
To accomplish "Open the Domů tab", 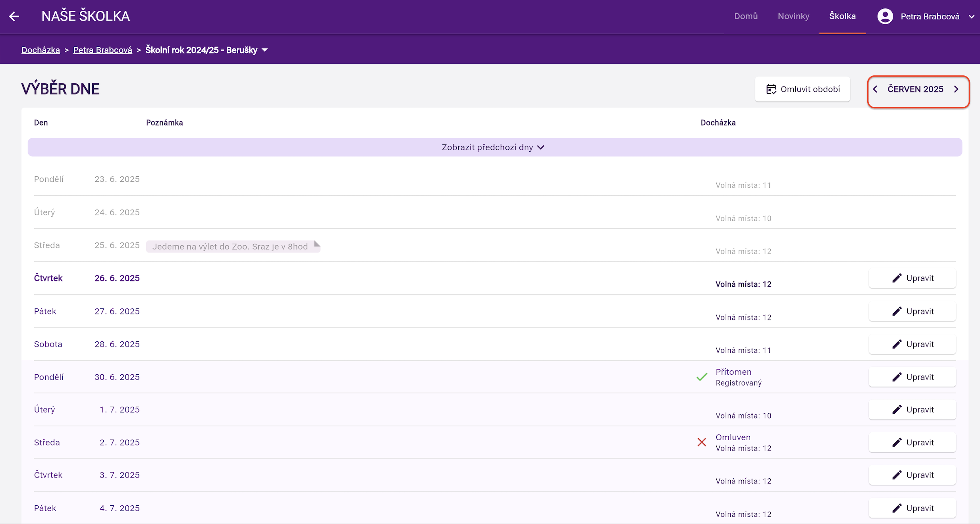I will point(746,16).
